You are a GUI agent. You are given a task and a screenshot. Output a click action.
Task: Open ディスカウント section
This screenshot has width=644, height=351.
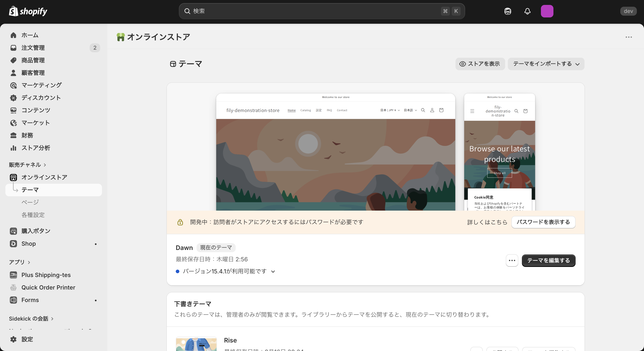pos(41,98)
